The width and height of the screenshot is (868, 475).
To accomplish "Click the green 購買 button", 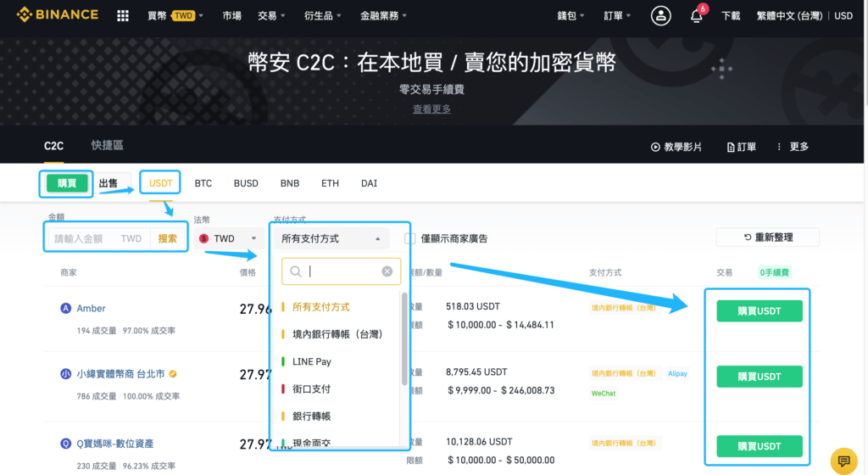I will 66,183.
